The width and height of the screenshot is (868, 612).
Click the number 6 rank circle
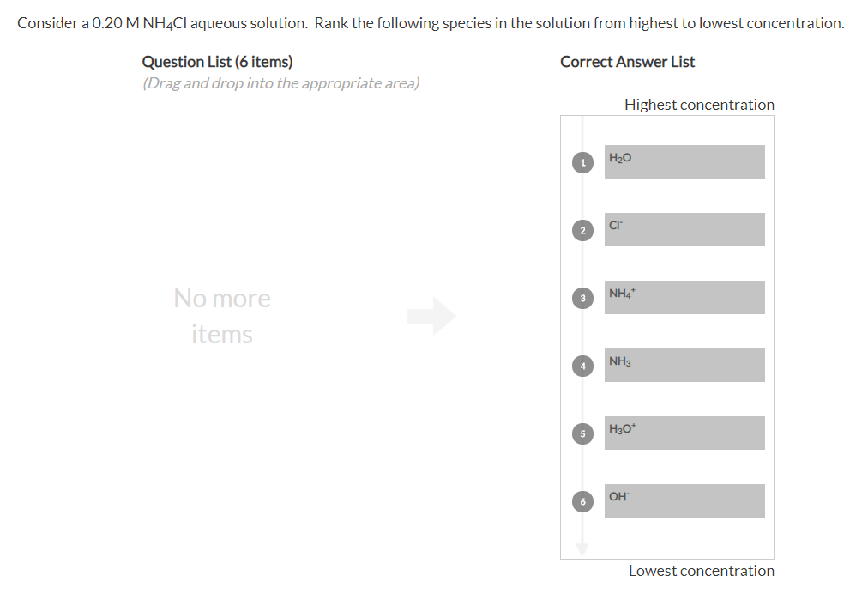pyautogui.click(x=582, y=501)
